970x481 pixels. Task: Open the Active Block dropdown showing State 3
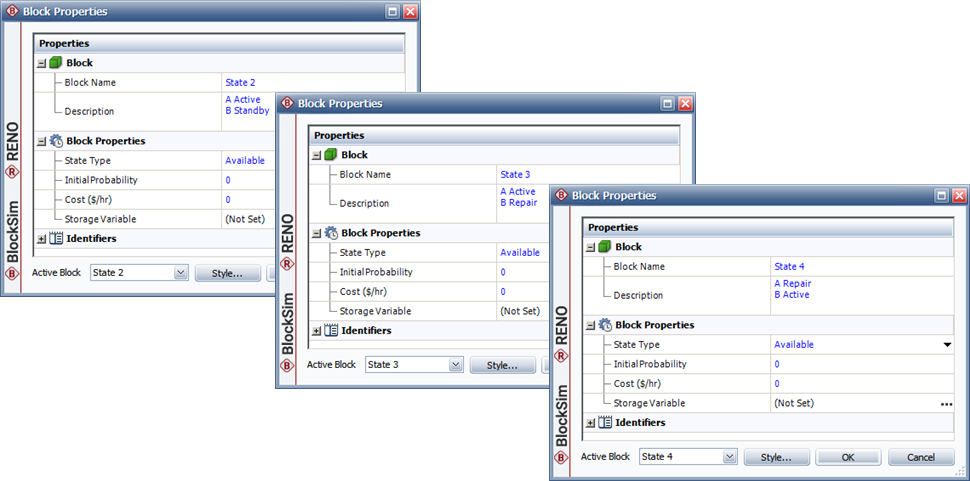[455, 365]
